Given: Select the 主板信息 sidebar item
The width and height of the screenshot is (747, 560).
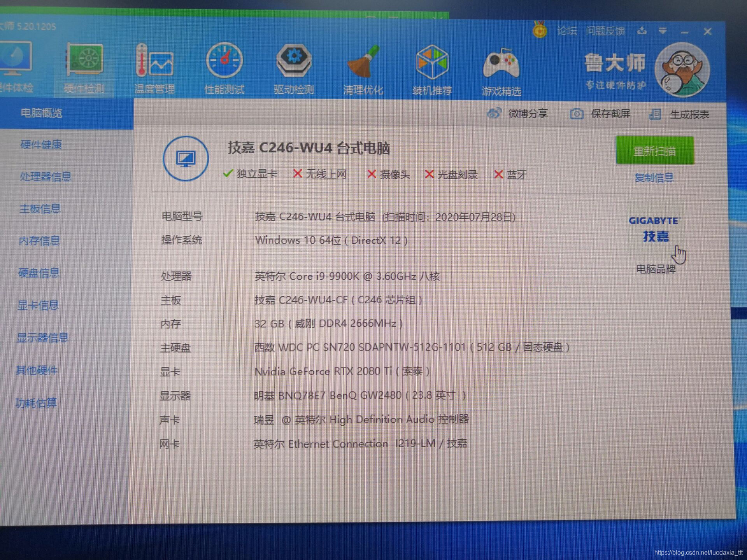Looking at the screenshot, I should (40, 209).
